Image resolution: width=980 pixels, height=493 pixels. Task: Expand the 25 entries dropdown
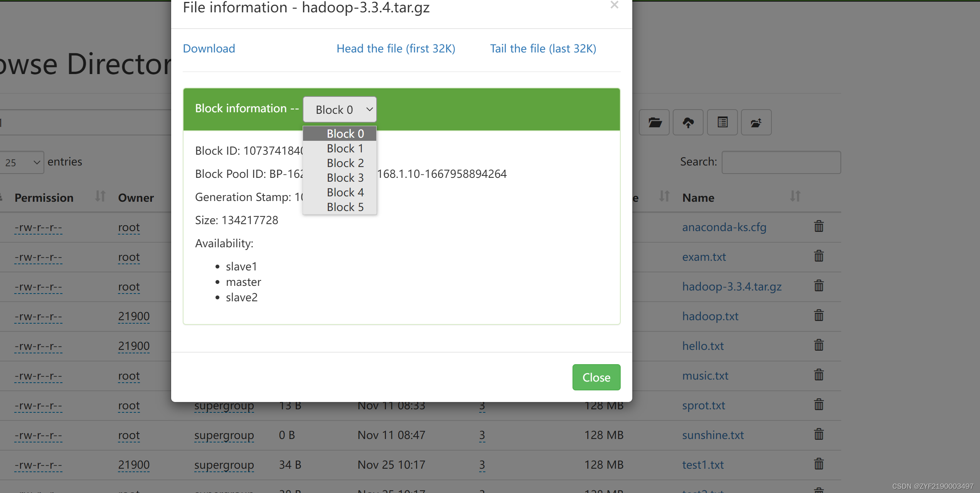(22, 162)
